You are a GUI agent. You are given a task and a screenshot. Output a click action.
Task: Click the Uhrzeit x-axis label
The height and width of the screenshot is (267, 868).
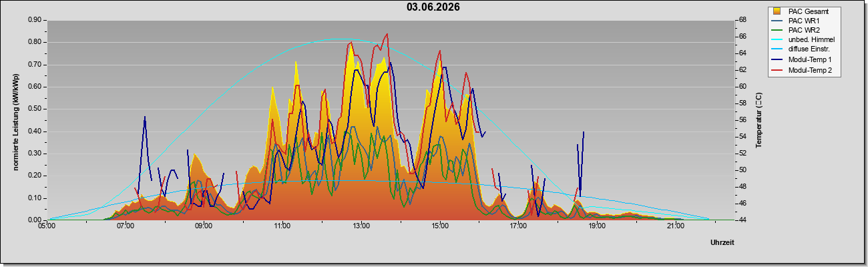722,242
